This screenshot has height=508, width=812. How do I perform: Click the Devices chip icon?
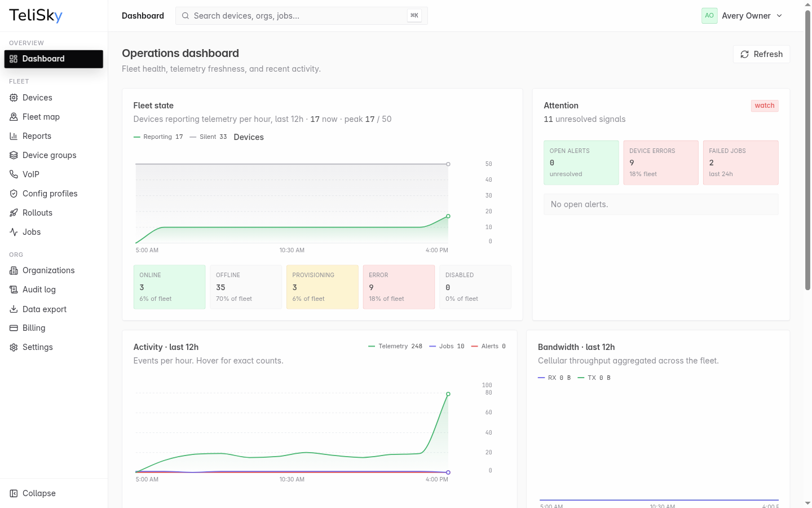(x=14, y=98)
